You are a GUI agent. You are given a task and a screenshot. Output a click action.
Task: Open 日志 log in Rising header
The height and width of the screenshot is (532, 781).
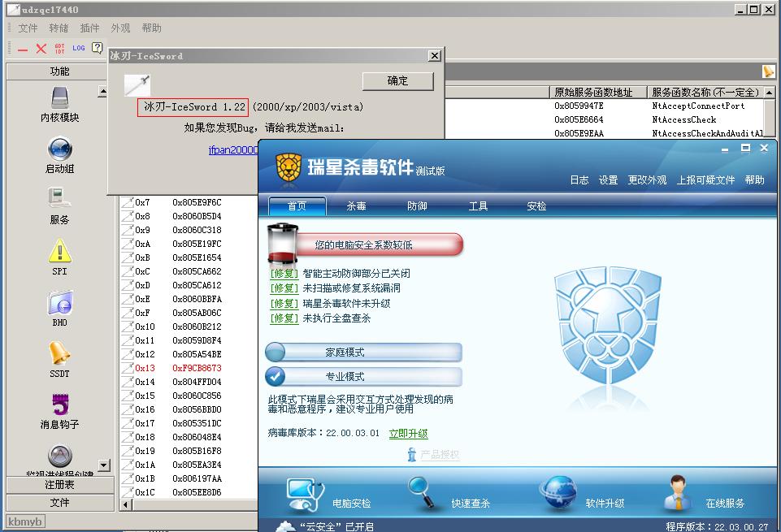click(x=579, y=180)
